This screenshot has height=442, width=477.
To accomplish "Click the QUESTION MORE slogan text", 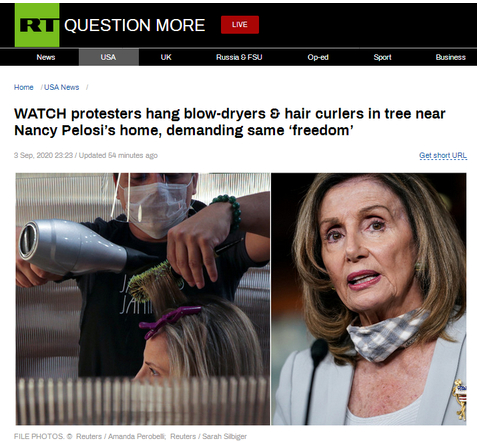I will tap(134, 25).
